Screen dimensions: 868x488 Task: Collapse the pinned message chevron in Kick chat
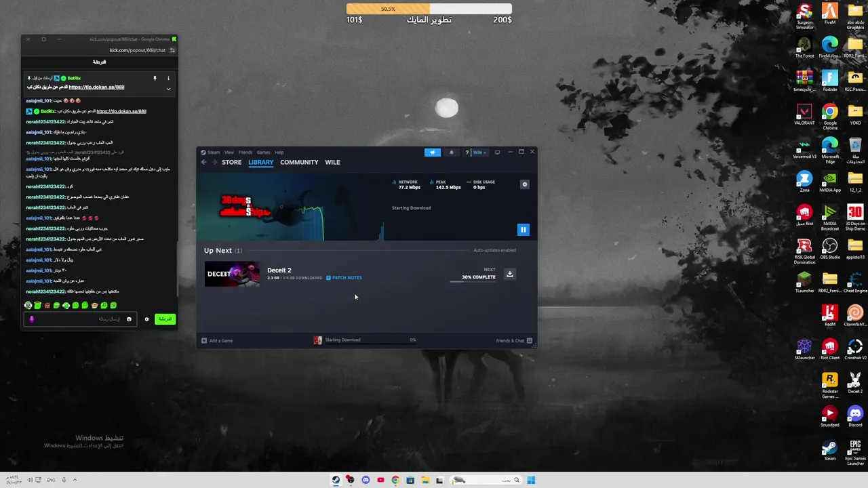pyautogui.click(x=168, y=89)
